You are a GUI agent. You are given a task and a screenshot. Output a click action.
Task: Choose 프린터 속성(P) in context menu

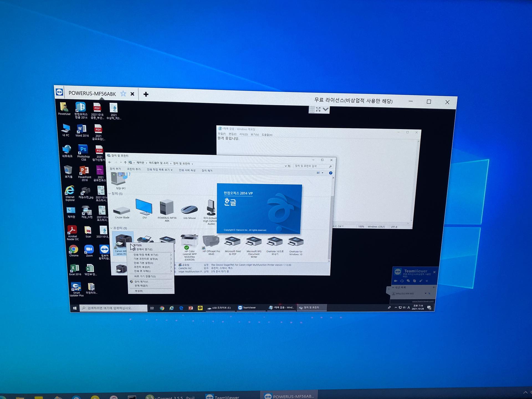point(142,267)
